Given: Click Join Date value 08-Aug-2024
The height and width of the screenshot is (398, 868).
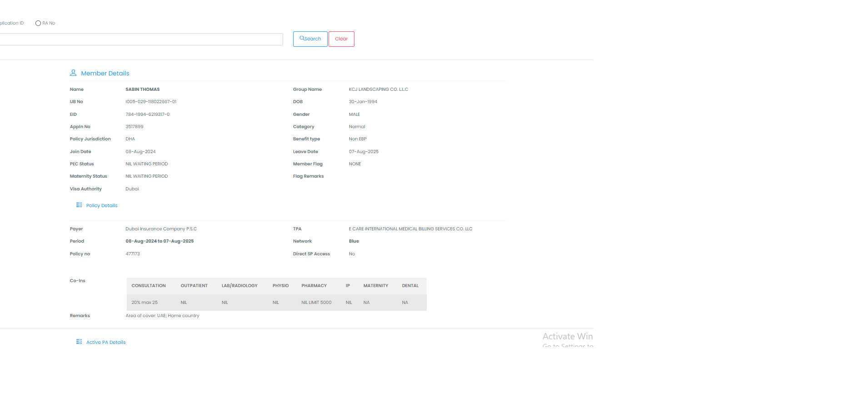Looking at the screenshot, I should click(x=140, y=152).
